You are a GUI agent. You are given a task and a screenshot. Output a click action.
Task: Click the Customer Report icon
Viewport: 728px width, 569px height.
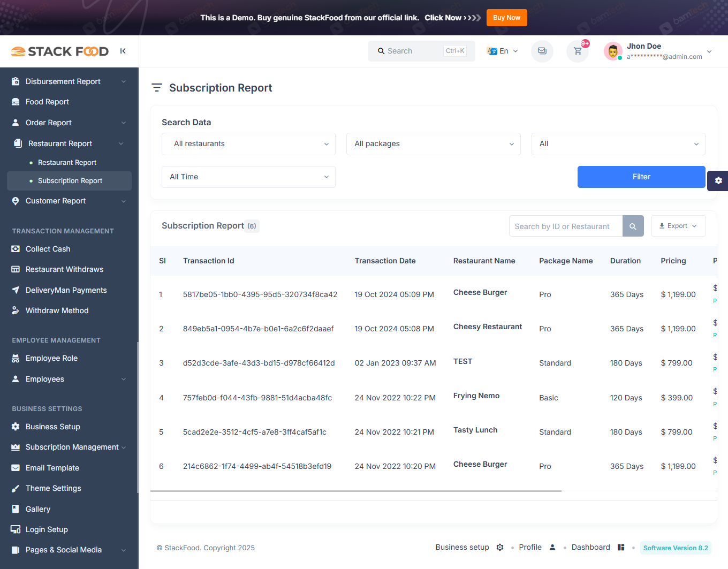click(x=16, y=201)
